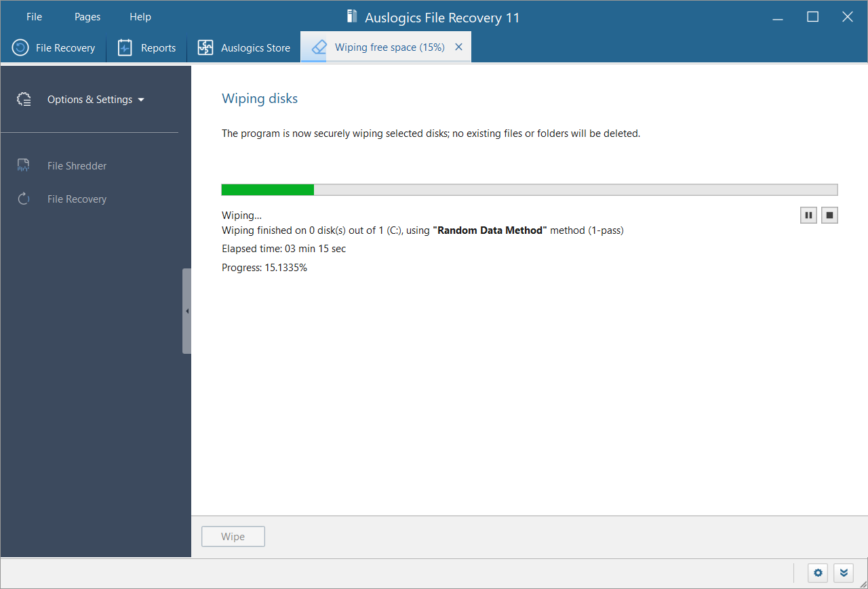Open the Auslogics Store tab
Image resolution: width=868 pixels, height=589 pixels.
tap(243, 48)
